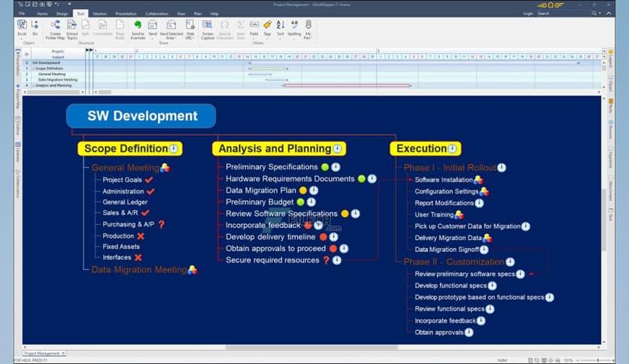This screenshot has height=364, width=629.
Task: Click the red checkmark beside Project Goals
Action: 149,180
